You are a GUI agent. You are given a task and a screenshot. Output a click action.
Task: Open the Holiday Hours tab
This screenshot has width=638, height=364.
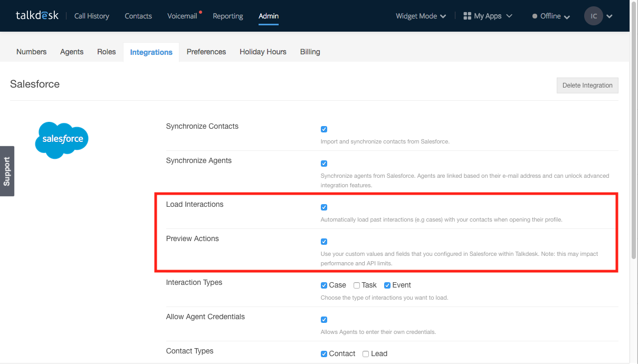(263, 52)
